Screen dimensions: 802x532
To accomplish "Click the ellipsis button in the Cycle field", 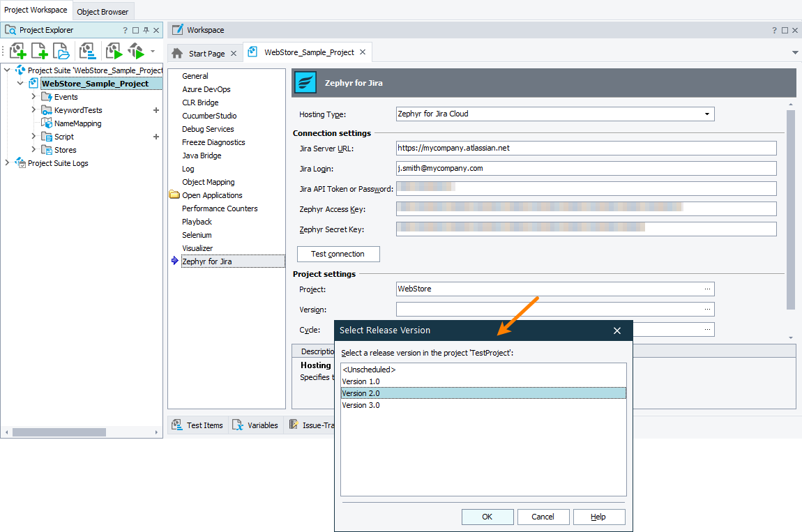I will point(707,329).
